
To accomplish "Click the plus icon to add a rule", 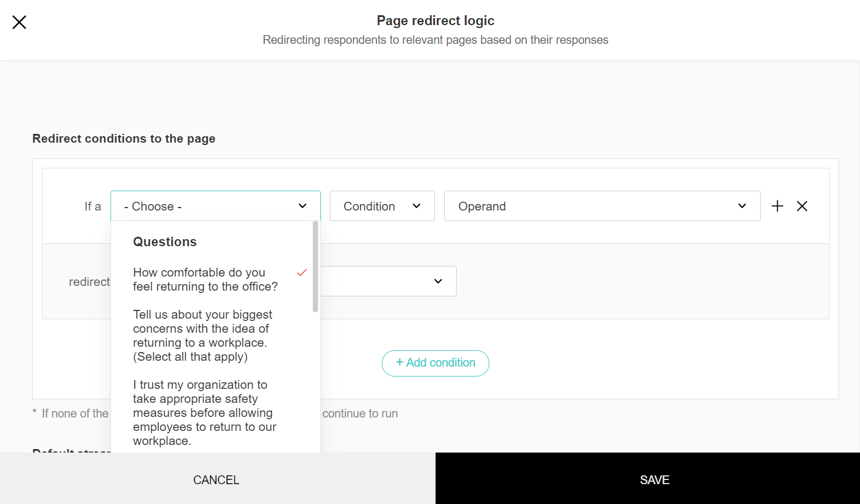I will pos(777,206).
